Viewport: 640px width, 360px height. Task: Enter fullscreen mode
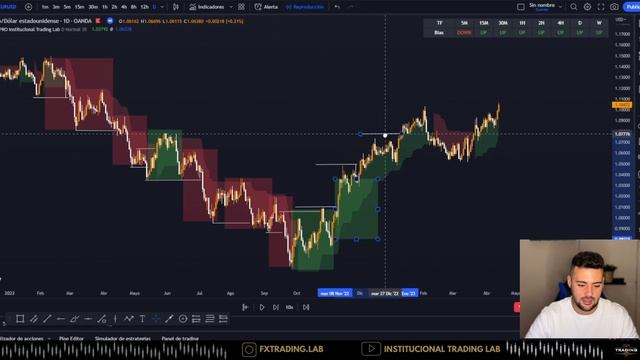601,7
